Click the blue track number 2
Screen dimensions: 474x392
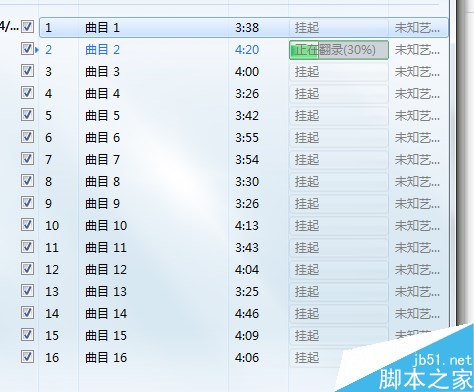(48, 50)
